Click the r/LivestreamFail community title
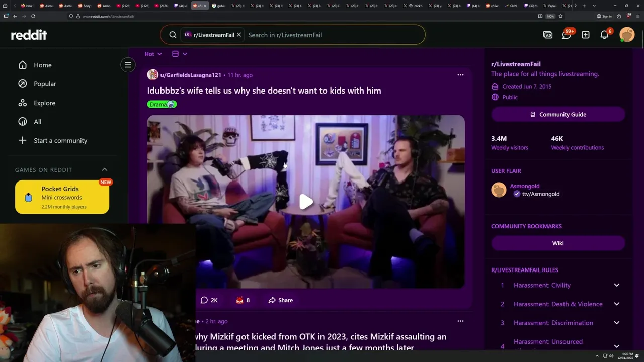This screenshot has width=644, height=362. (516, 64)
